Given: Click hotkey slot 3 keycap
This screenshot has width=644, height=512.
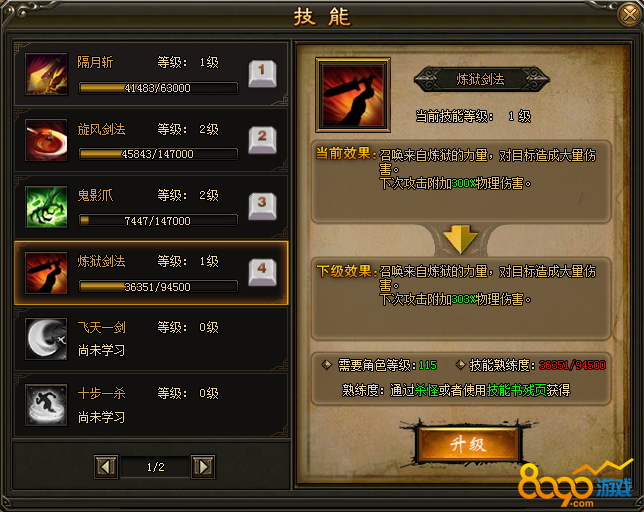Looking at the screenshot, I should pyautogui.click(x=262, y=206).
